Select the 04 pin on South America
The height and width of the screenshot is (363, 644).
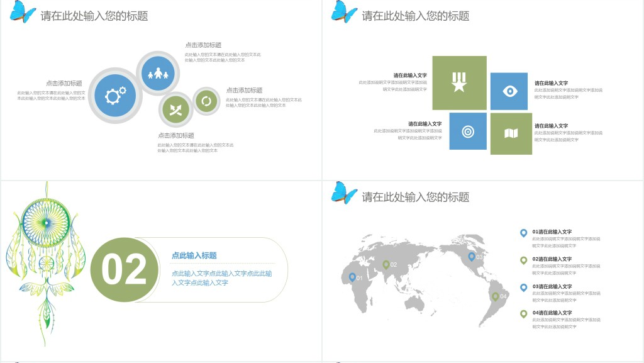click(x=496, y=296)
